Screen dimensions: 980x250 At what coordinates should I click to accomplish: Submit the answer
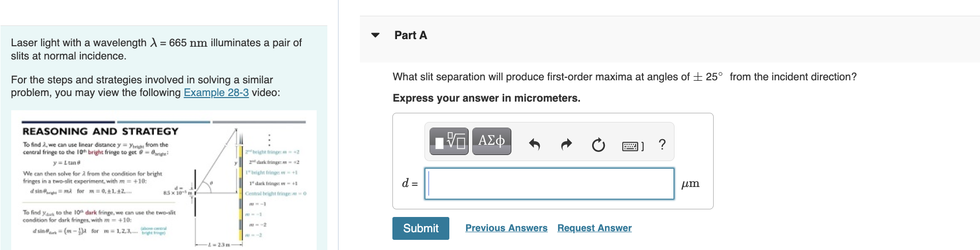(421, 228)
